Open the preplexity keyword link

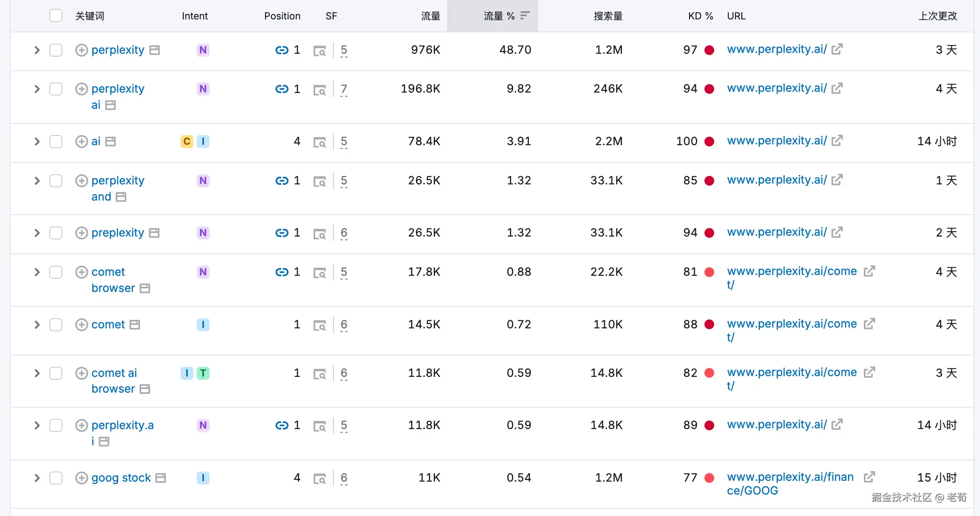point(117,233)
